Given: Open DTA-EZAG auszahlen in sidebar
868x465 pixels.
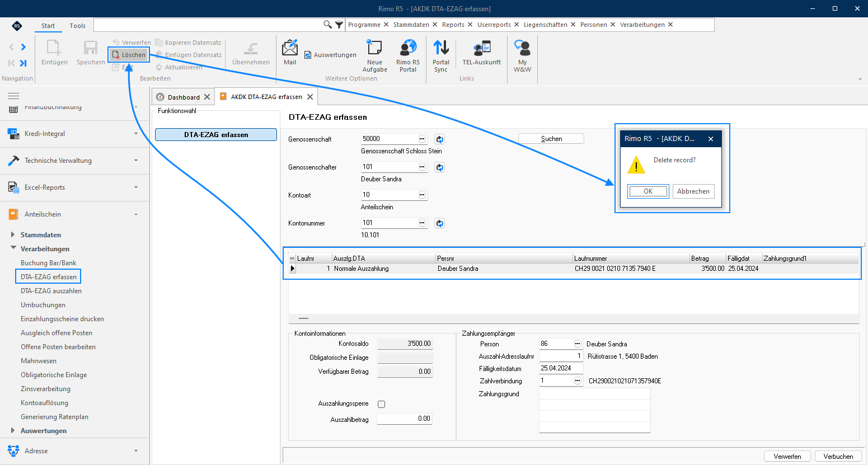Looking at the screenshot, I should click(x=51, y=291).
